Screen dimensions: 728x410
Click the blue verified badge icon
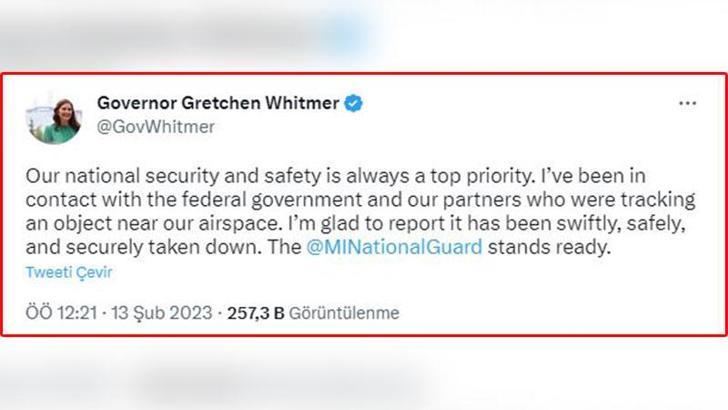pos(354,104)
